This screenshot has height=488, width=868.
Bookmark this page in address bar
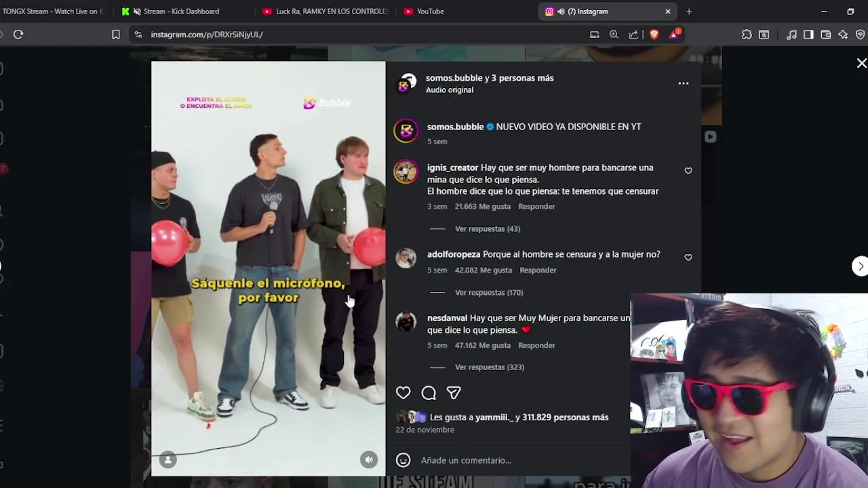pos(116,35)
